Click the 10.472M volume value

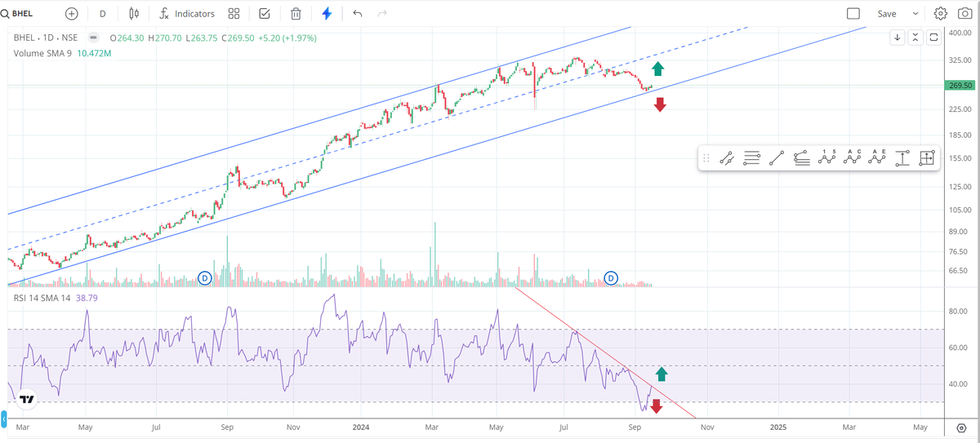click(94, 53)
